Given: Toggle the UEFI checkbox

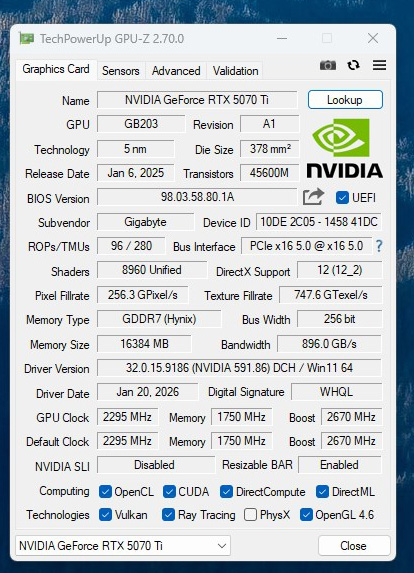Looking at the screenshot, I should pyautogui.click(x=342, y=198).
